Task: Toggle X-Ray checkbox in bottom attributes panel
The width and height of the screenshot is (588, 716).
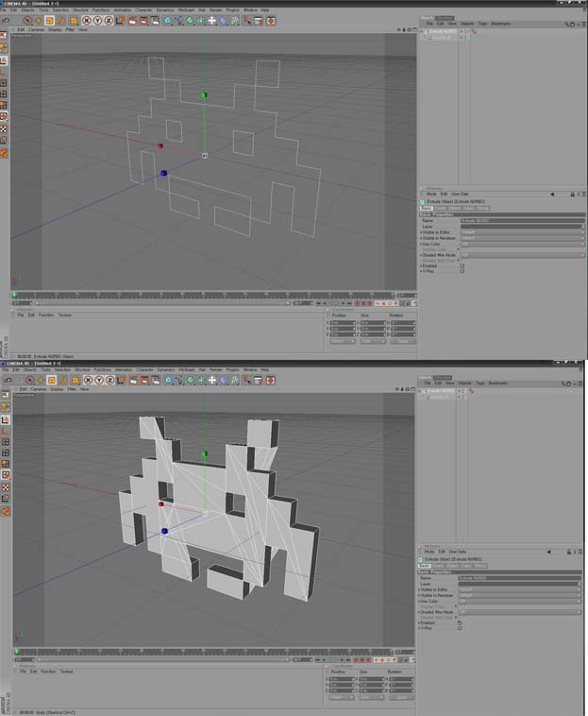Action: point(460,628)
